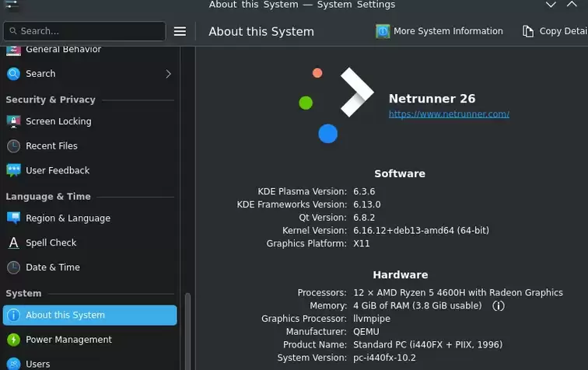
Task: Open Screen Locking settings
Action: [89, 121]
